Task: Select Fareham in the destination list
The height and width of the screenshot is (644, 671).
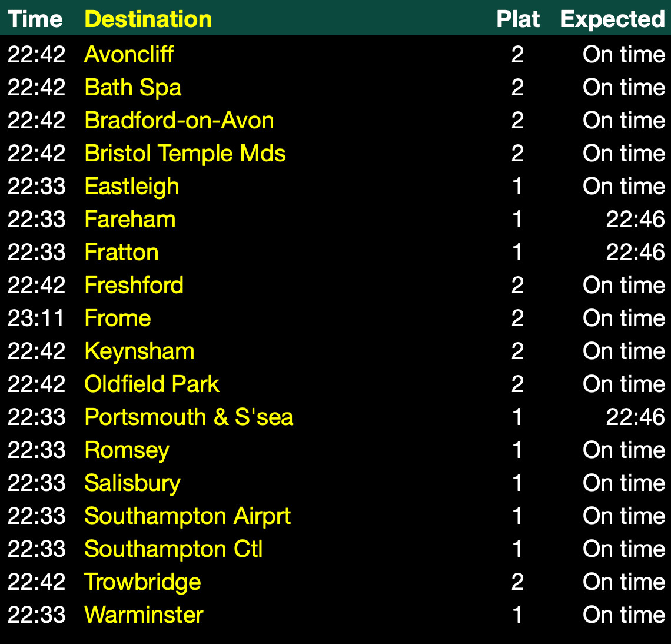Action: (x=130, y=220)
